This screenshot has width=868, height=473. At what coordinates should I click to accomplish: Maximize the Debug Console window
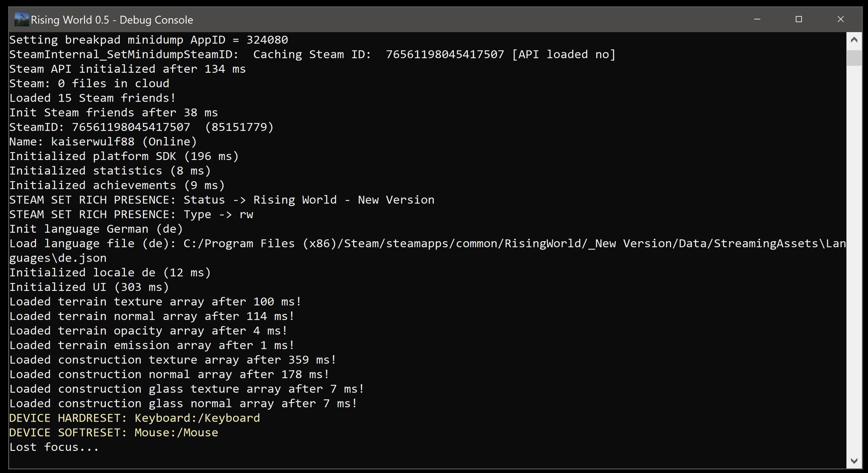[799, 19]
